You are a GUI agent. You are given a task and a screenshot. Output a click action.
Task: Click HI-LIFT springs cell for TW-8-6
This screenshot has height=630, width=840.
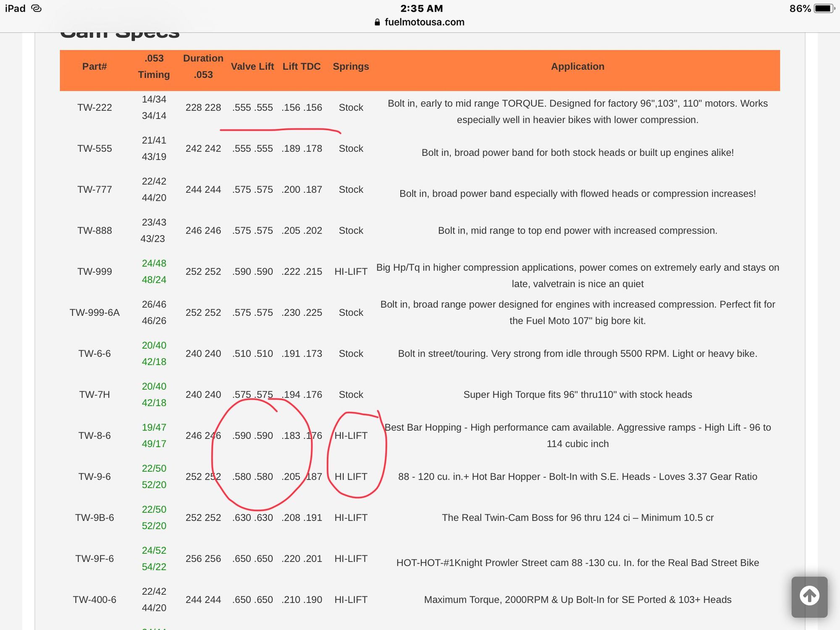(x=351, y=436)
